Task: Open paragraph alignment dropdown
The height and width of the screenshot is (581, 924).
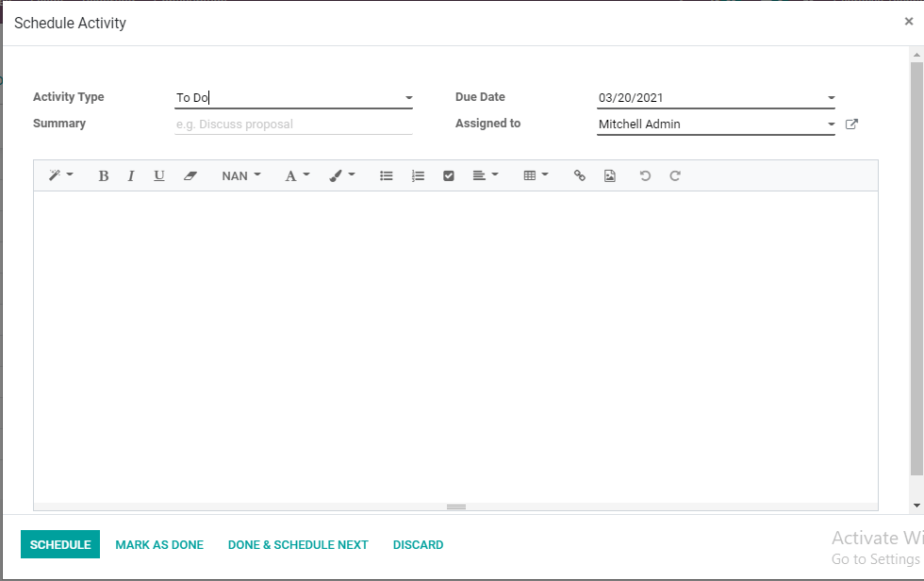Action: [486, 175]
